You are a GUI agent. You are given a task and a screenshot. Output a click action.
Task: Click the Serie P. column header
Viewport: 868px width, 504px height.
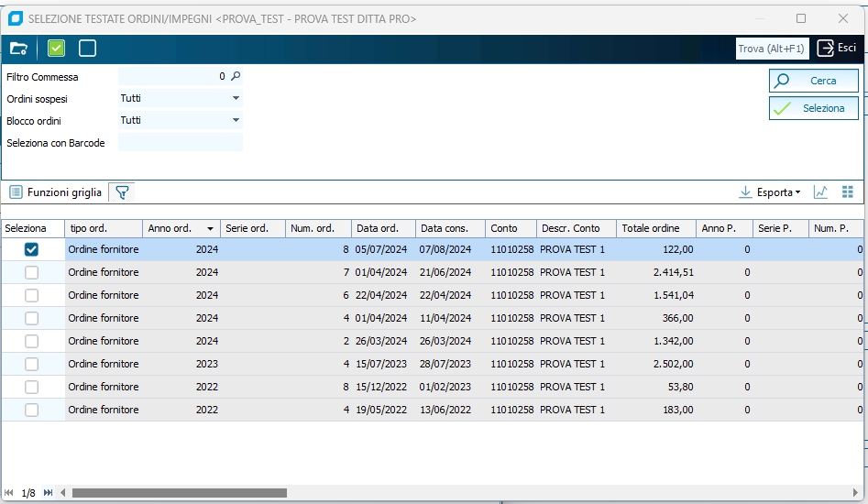(x=781, y=228)
